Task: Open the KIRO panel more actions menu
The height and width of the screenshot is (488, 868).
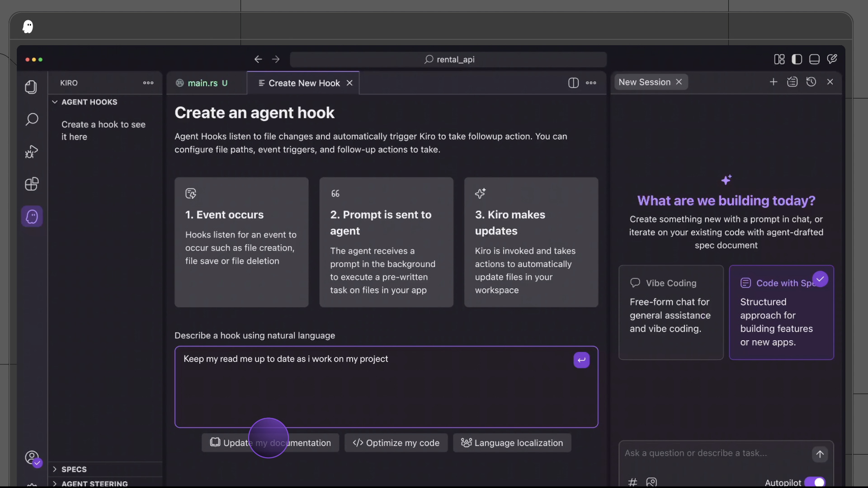Action: (148, 83)
